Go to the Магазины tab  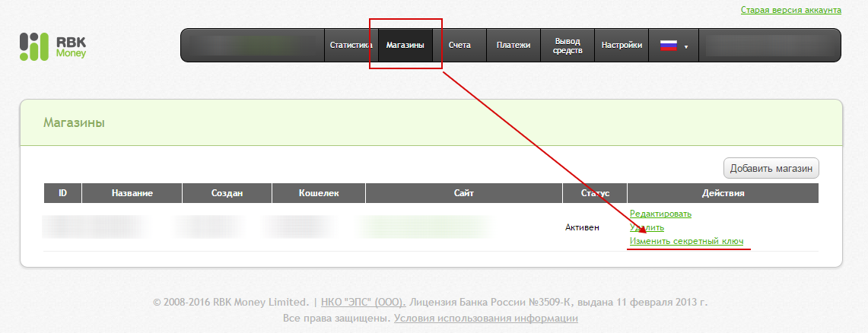[405, 46]
